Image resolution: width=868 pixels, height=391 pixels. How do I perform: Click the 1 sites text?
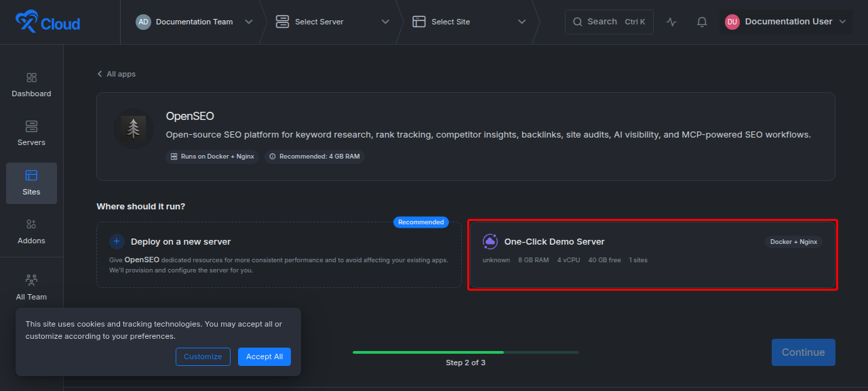pyautogui.click(x=638, y=260)
